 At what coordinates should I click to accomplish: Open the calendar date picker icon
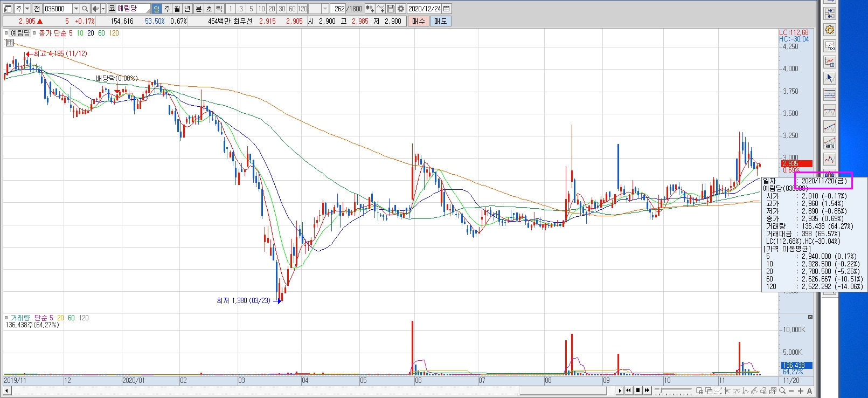coord(447,9)
